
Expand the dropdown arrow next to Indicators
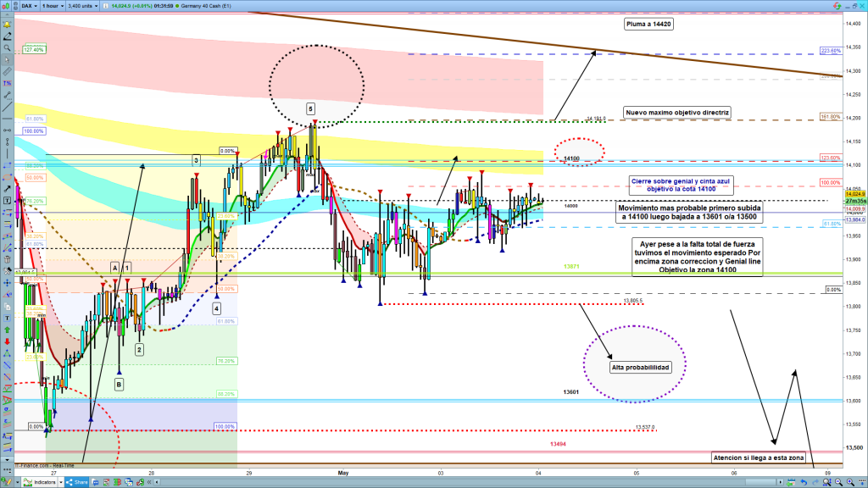[63, 481]
